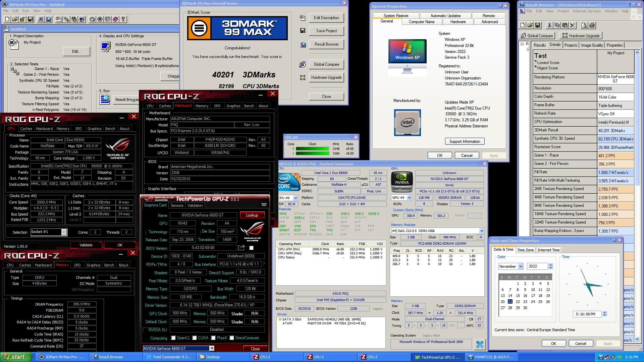The image size is (644, 362).
Task: Click the help question button in System Properties title bar
Action: click(x=500, y=6)
